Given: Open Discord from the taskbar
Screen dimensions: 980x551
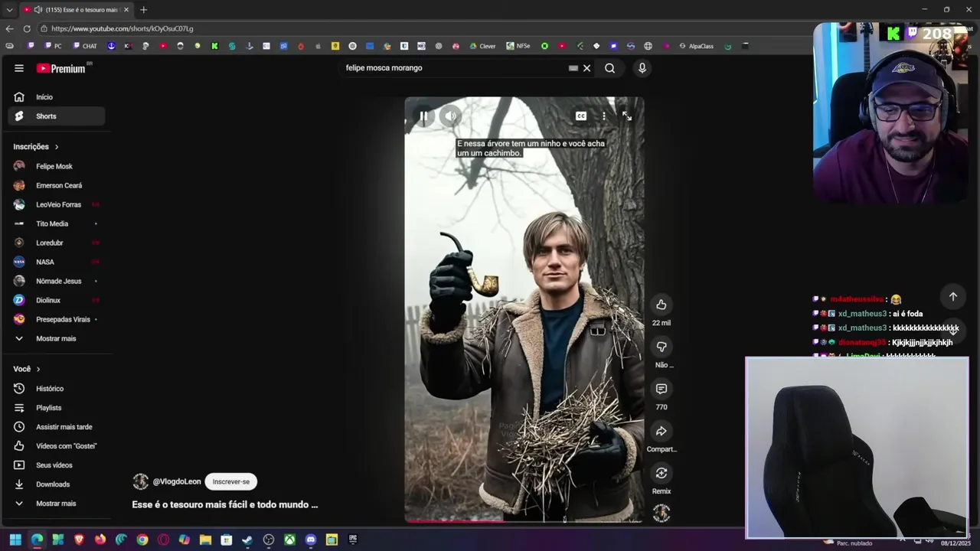Looking at the screenshot, I should (x=310, y=540).
